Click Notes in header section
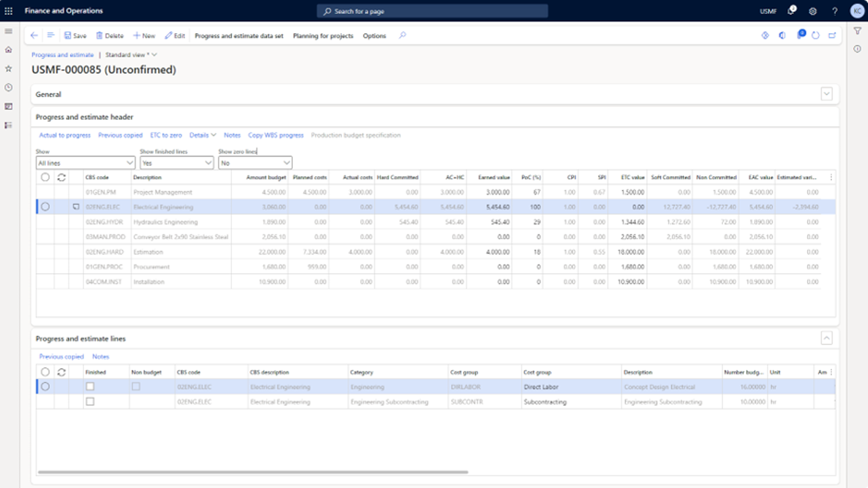 point(232,136)
